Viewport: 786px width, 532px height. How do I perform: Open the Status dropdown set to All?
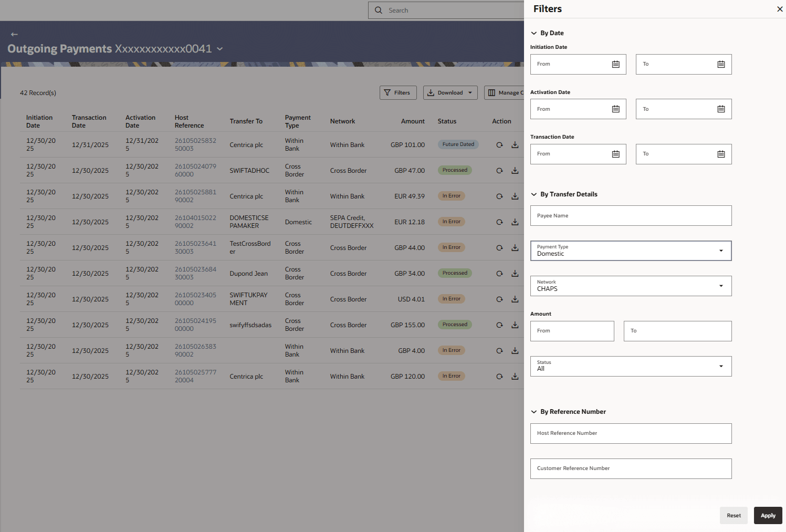point(631,366)
